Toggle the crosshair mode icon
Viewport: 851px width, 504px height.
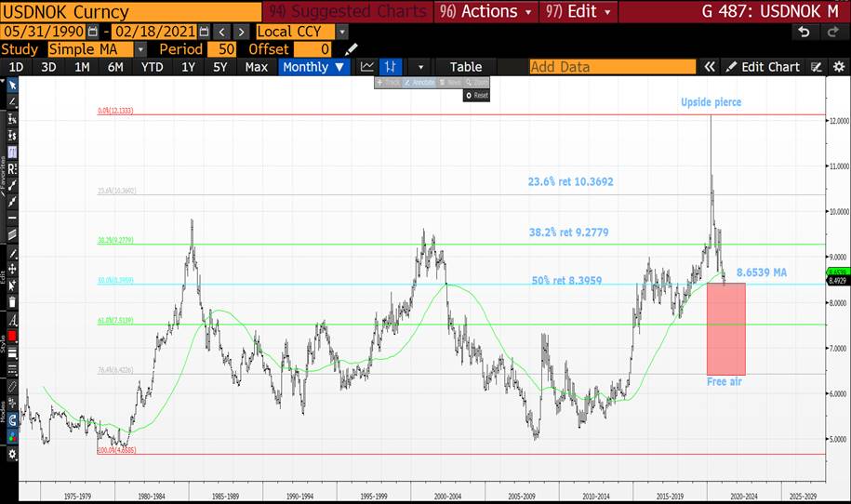click(x=12, y=403)
